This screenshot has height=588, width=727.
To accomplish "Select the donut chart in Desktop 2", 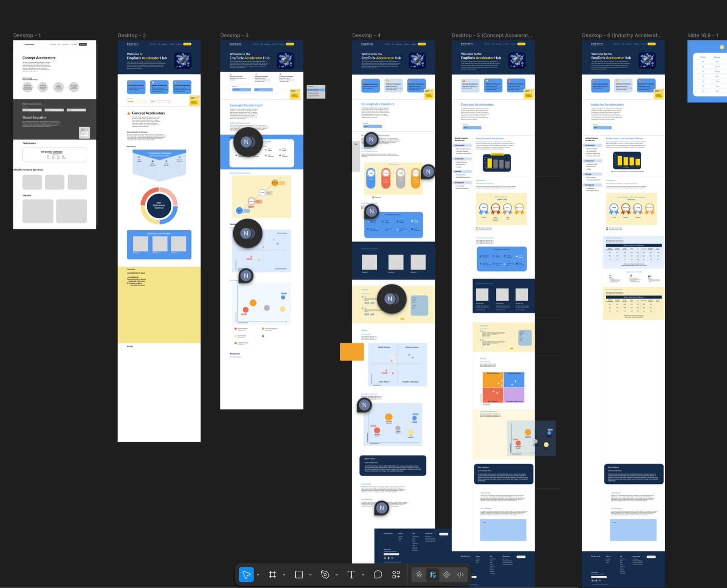I will coord(159,205).
